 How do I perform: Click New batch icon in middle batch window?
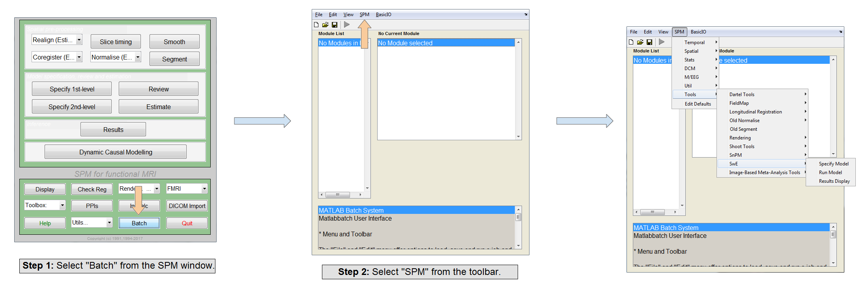[316, 25]
